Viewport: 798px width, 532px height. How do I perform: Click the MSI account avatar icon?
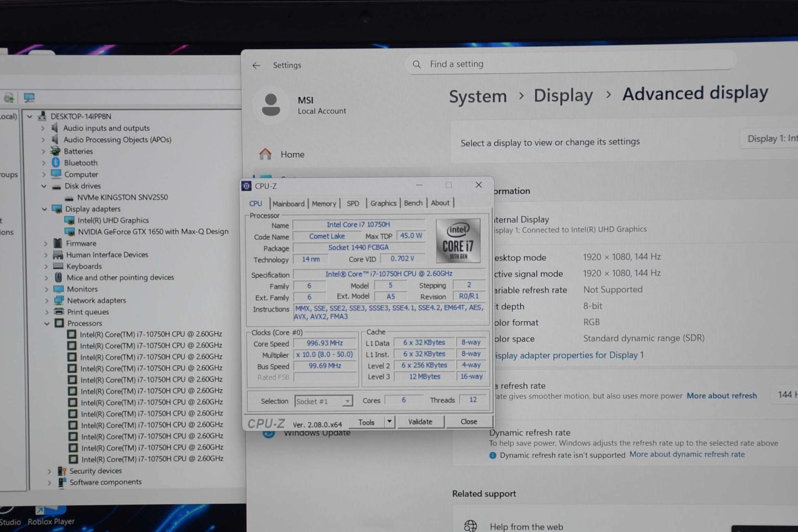(271, 105)
